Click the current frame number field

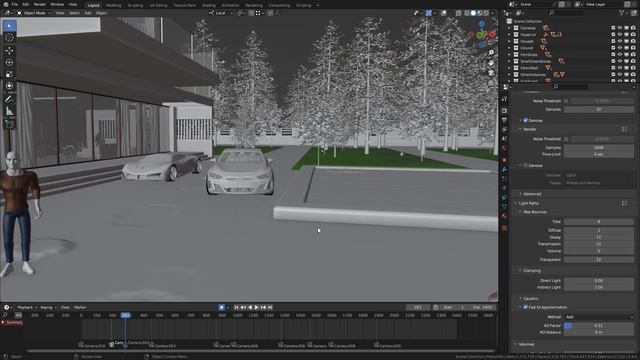[x=418, y=307]
